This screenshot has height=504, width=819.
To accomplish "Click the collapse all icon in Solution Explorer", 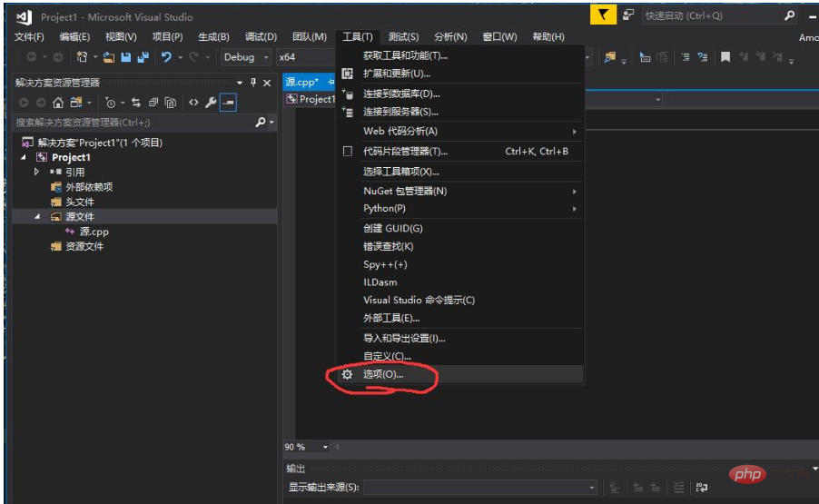I will tap(153, 103).
